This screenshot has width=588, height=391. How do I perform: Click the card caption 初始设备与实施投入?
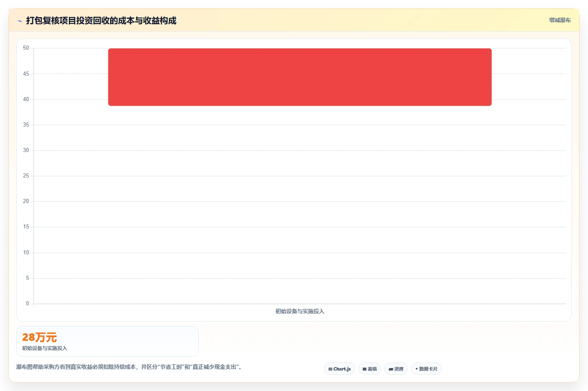pos(45,348)
